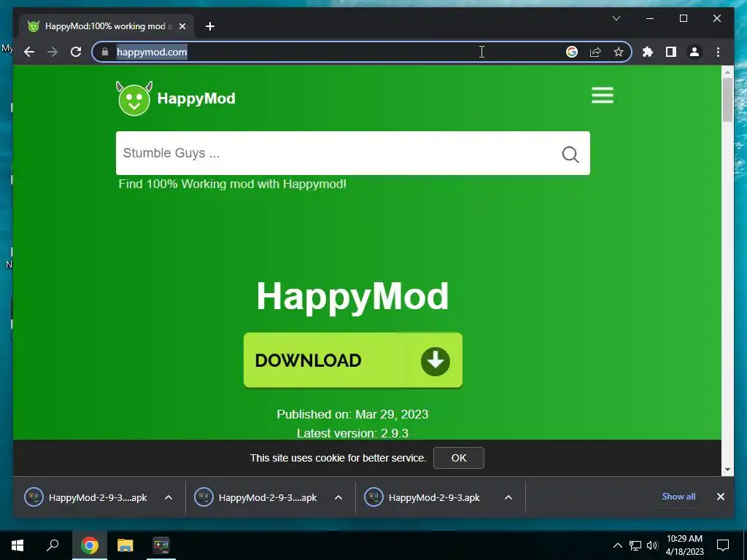The width and height of the screenshot is (747, 560).
Task: Open Chrome extensions puzzle icon
Action: (648, 52)
